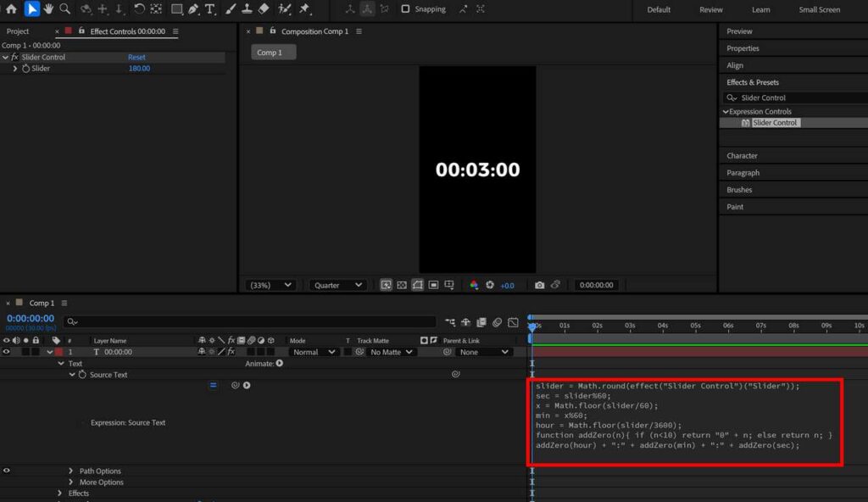Switch to the Project tab
Viewport: 868px width, 502px height.
tap(18, 31)
